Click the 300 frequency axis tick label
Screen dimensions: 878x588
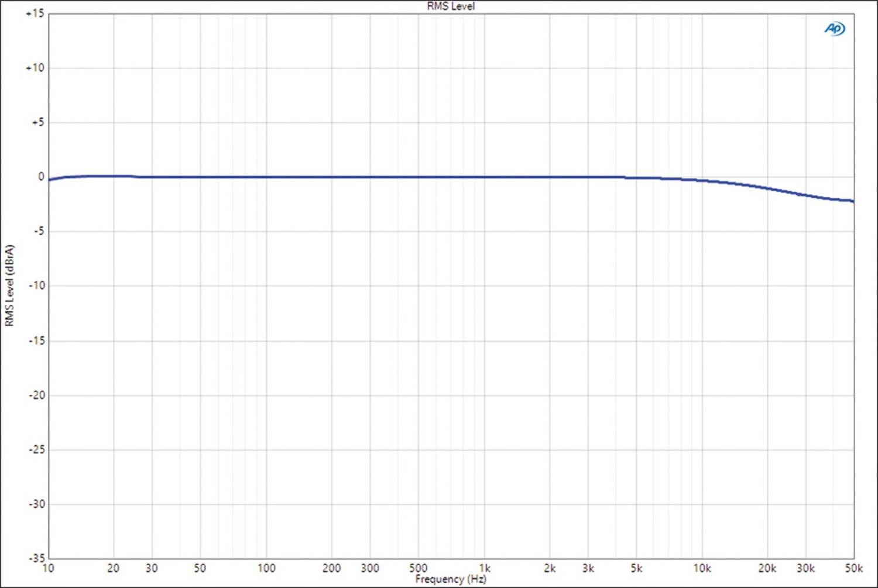[x=370, y=568]
